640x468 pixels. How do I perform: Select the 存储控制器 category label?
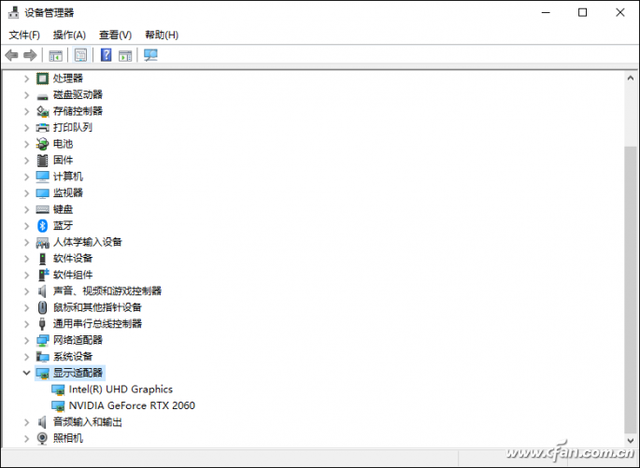point(78,111)
